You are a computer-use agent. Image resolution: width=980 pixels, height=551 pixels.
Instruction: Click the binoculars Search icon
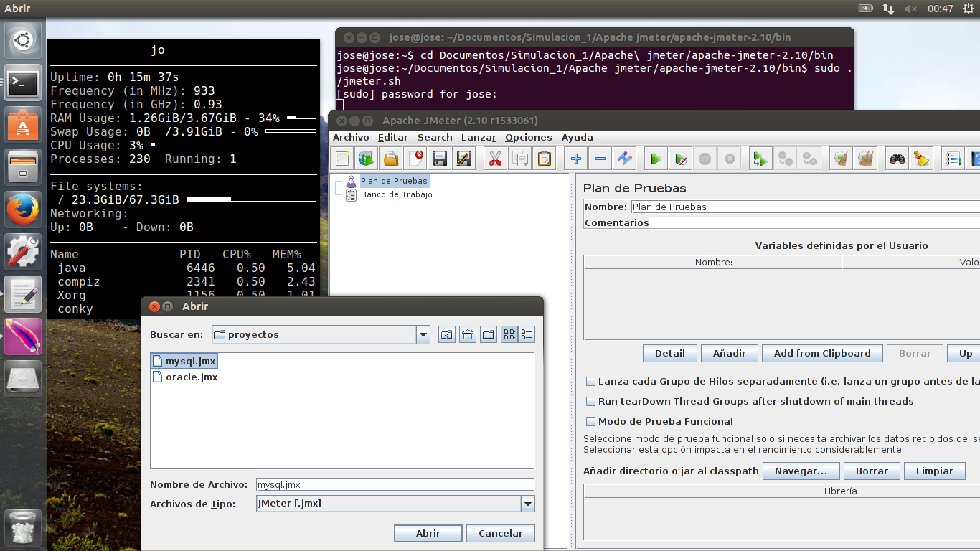[897, 159]
